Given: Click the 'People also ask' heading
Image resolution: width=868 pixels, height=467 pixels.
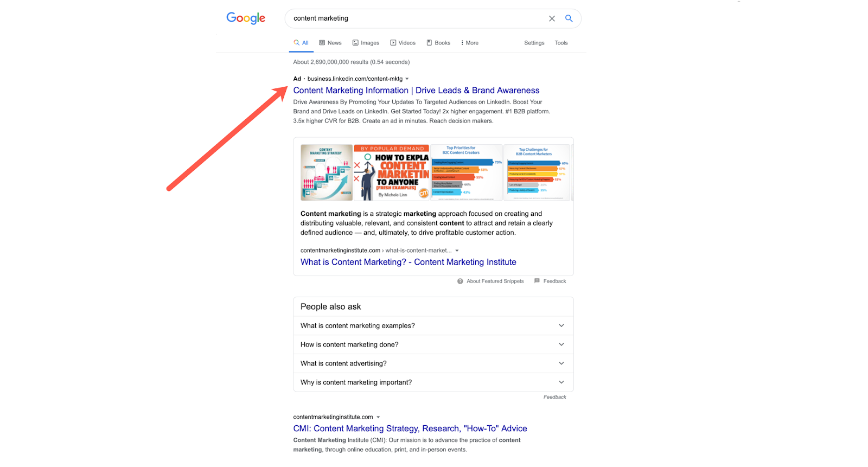Looking at the screenshot, I should 331,306.
